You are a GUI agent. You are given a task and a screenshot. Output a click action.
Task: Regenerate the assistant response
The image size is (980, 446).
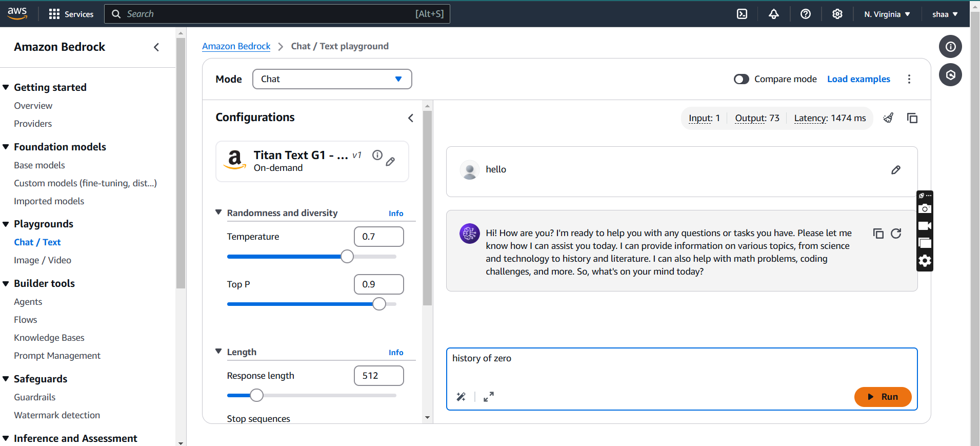pos(896,234)
